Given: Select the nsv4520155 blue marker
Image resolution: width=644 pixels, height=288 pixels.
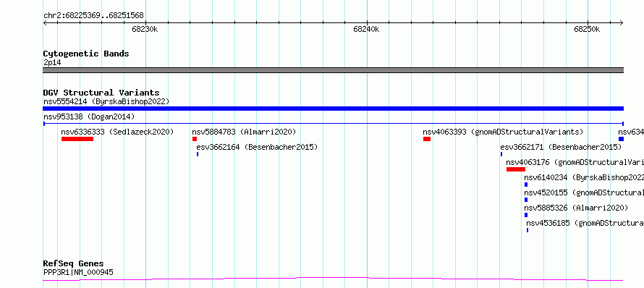Looking at the screenshot, I should click(x=526, y=200).
